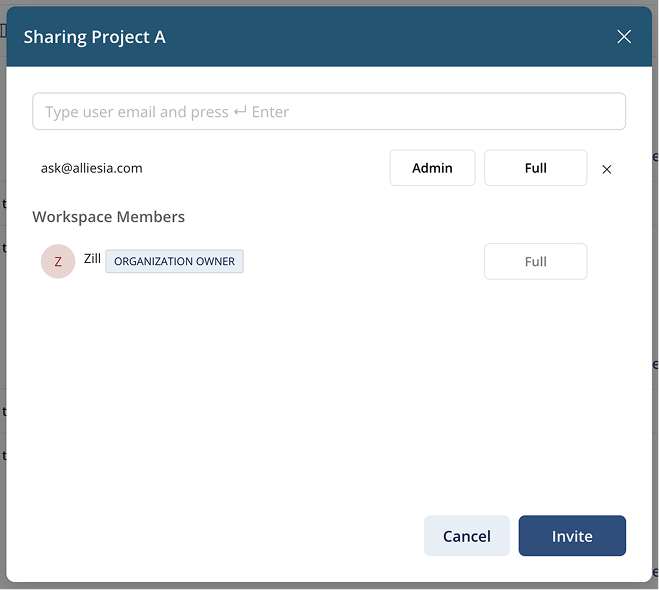
Task: Close the Sharing Project A dialog
Action: (x=624, y=37)
